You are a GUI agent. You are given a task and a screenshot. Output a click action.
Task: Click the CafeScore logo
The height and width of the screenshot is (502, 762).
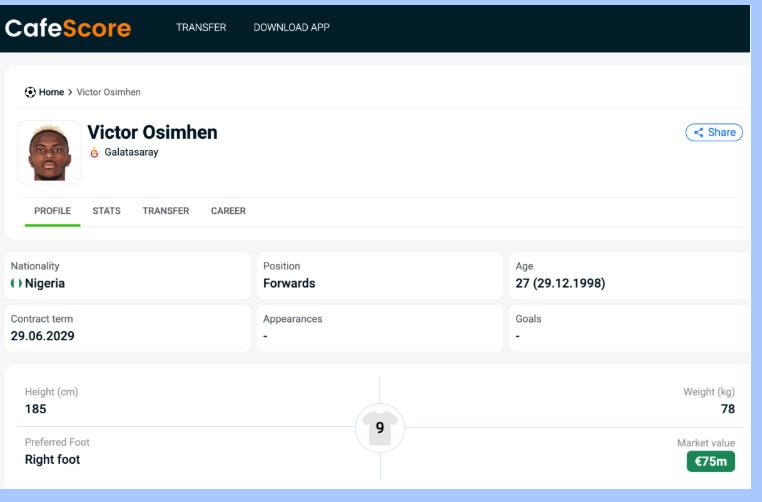[68, 28]
